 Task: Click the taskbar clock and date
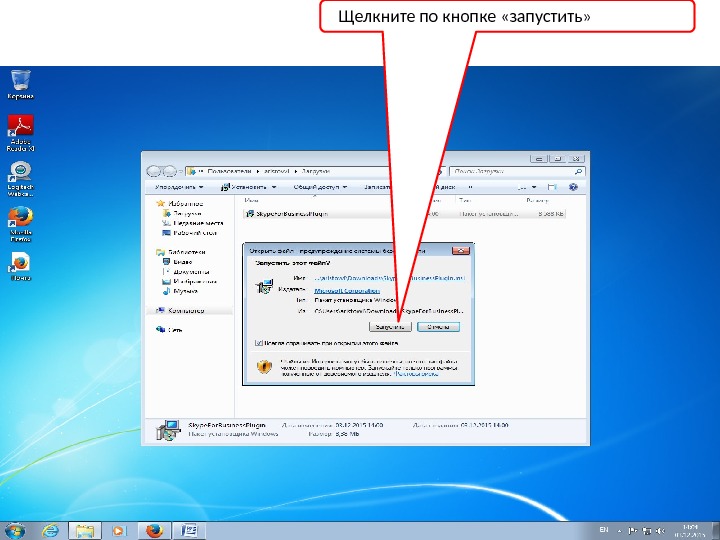pos(690,531)
